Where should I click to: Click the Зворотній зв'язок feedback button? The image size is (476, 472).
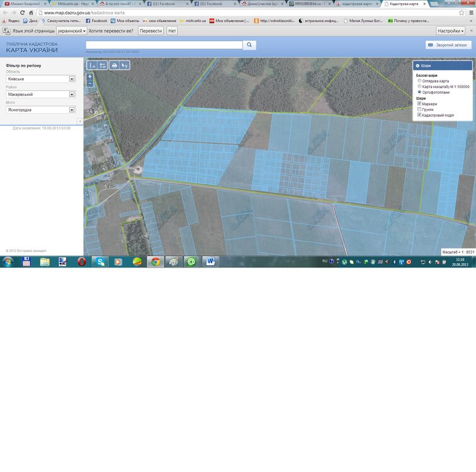click(448, 45)
